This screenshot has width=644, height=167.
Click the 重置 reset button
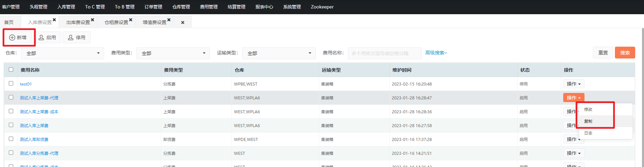click(603, 53)
